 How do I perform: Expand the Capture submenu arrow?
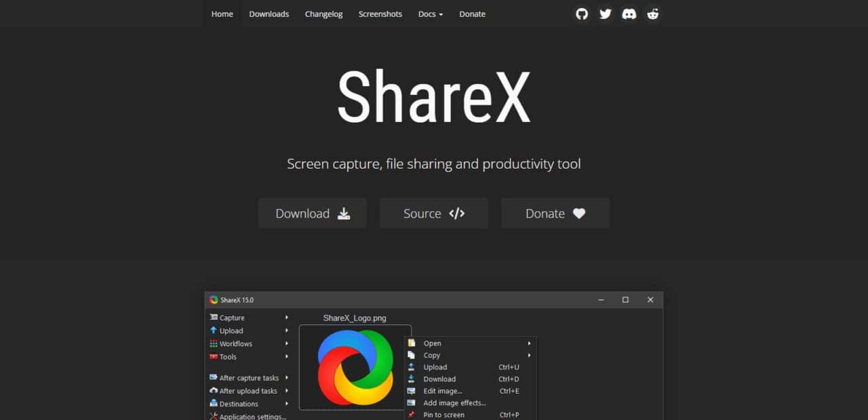[x=287, y=317]
